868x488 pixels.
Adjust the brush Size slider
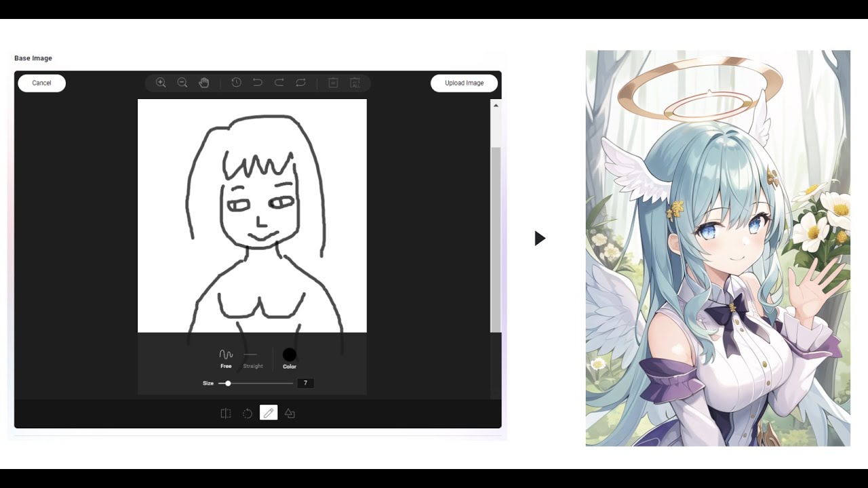coord(227,383)
